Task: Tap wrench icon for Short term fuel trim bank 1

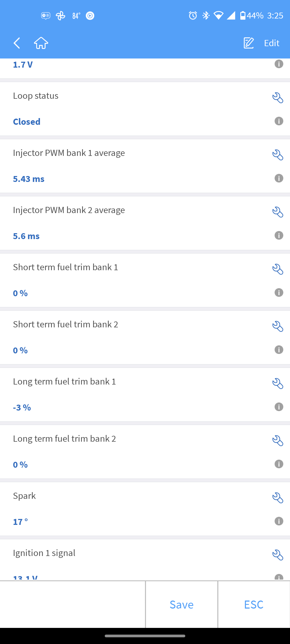Action: (x=278, y=269)
